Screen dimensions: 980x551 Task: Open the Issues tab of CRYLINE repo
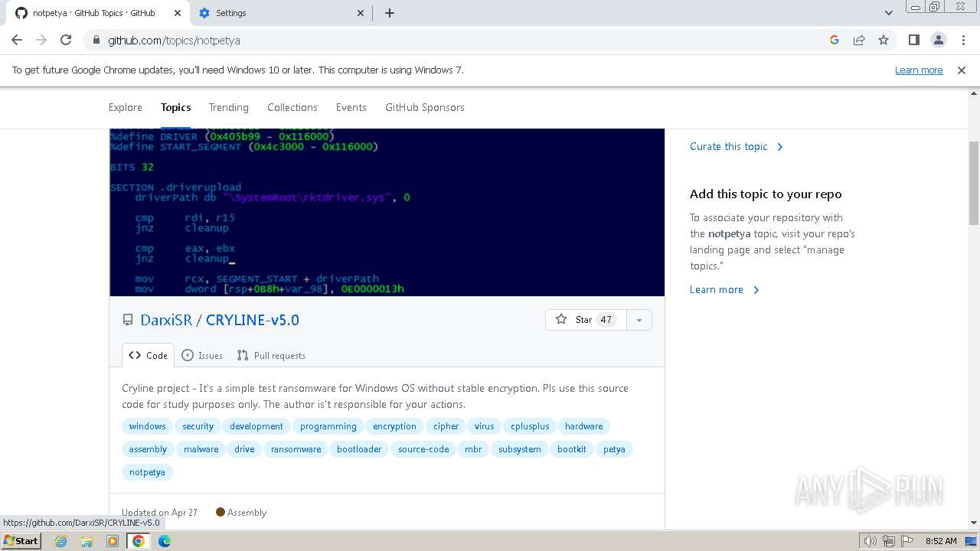(x=202, y=355)
